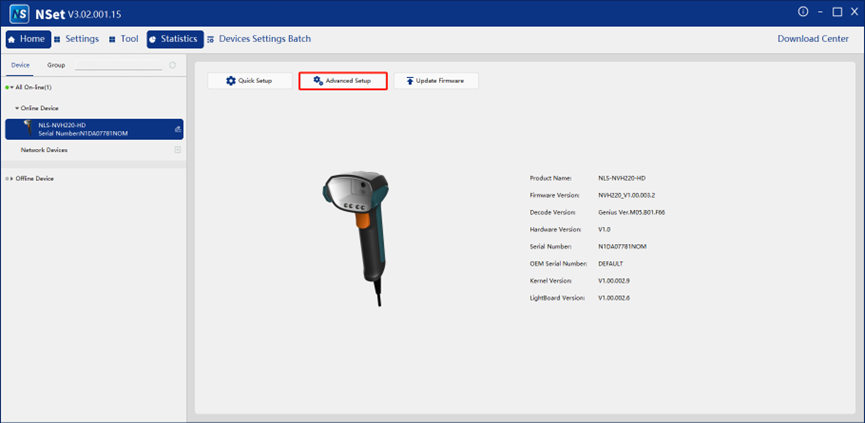This screenshot has width=865, height=423.
Task: Expand the Offline Device group
Action: [12, 179]
